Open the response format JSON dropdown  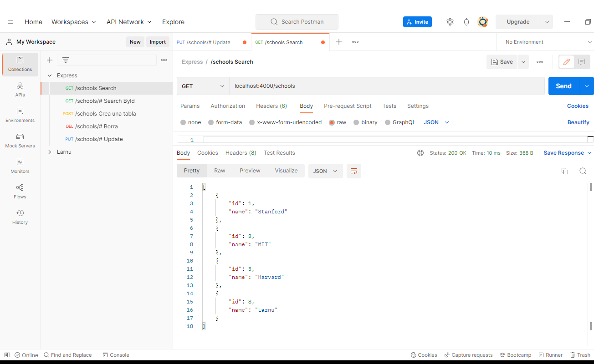(325, 171)
